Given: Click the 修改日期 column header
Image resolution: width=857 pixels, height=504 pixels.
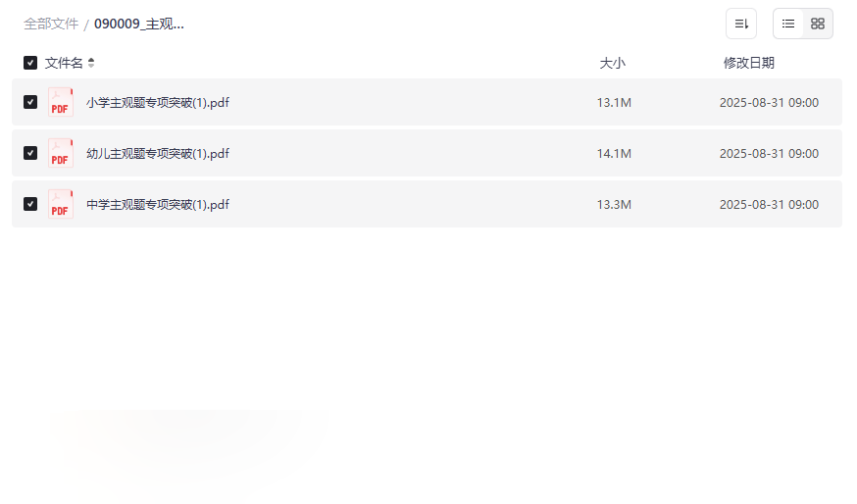Looking at the screenshot, I should [x=749, y=63].
